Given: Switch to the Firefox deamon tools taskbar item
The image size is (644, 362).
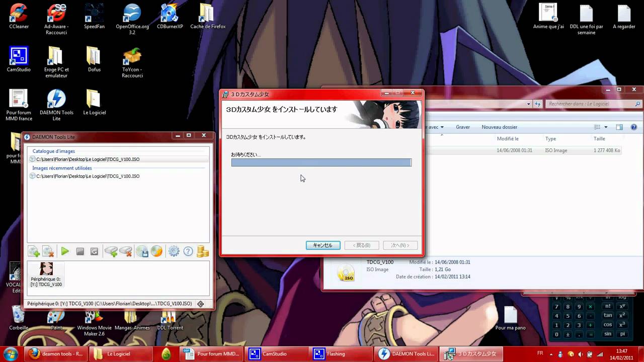Looking at the screenshot, I should pyautogui.click(x=56, y=354).
